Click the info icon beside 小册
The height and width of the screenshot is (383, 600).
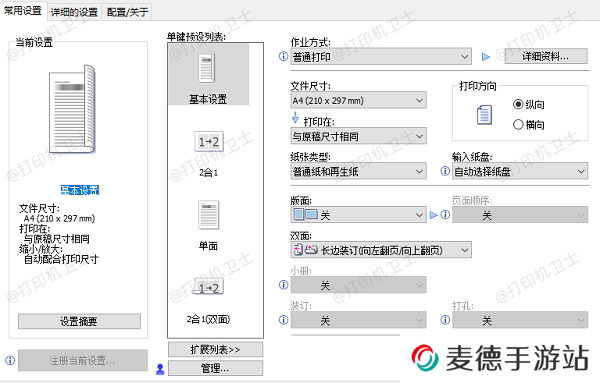coord(284,285)
